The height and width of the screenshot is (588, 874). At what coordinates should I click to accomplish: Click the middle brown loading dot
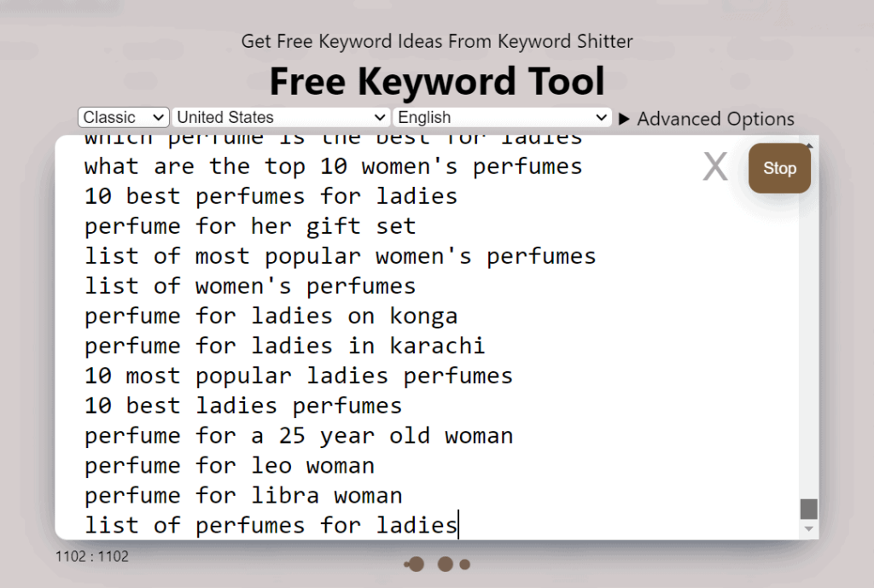click(445, 564)
